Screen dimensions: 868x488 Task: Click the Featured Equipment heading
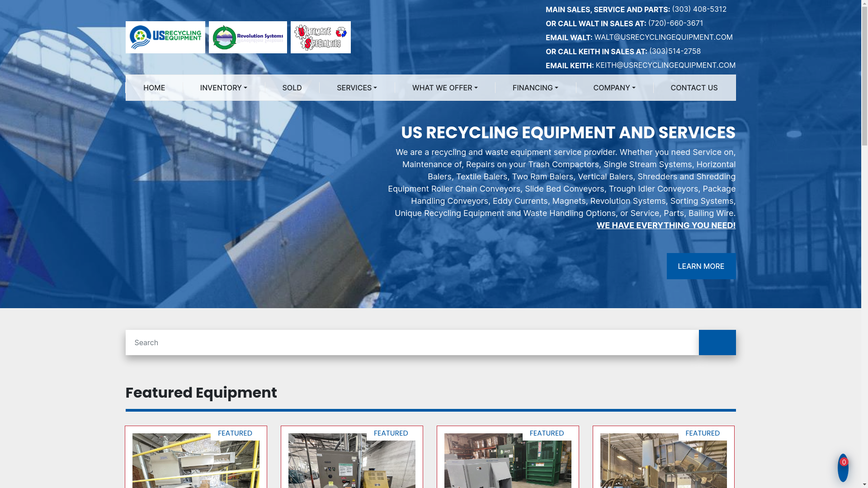click(x=201, y=393)
